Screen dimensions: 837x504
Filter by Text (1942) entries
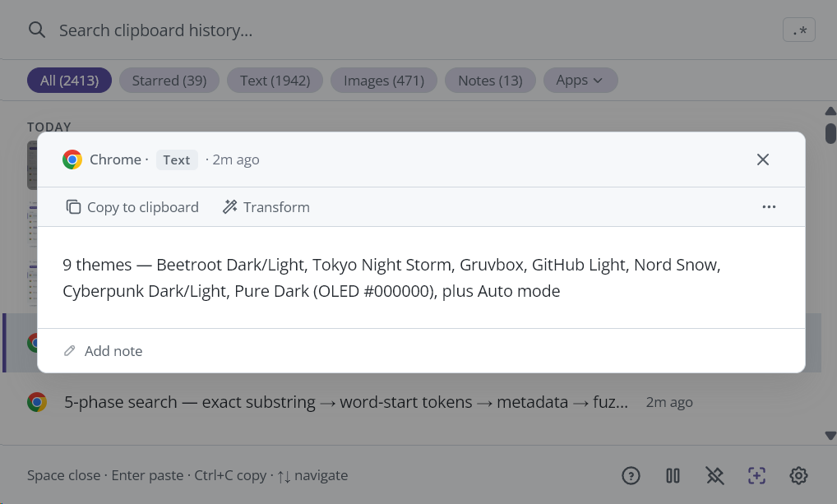(x=275, y=81)
